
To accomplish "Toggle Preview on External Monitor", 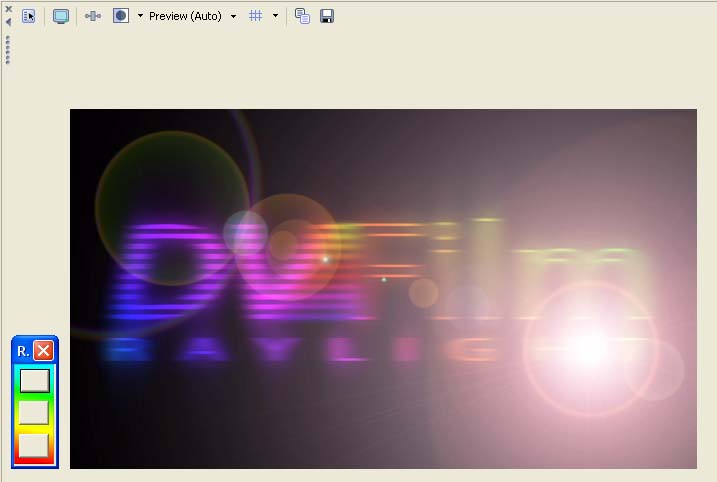I will point(61,16).
